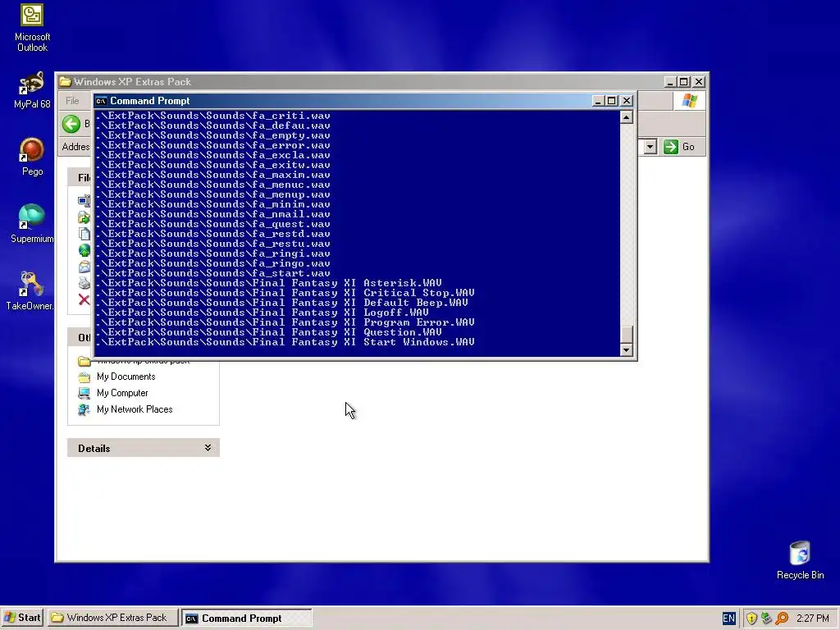Open My Computer in Other Places
Viewport: 840px width, 630px height.
tap(122, 393)
